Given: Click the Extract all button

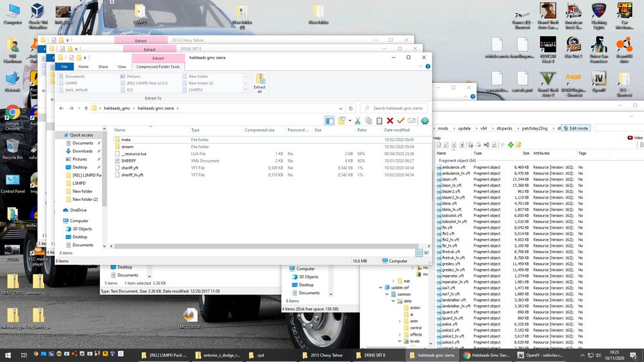Looking at the screenshot, I should (x=260, y=83).
